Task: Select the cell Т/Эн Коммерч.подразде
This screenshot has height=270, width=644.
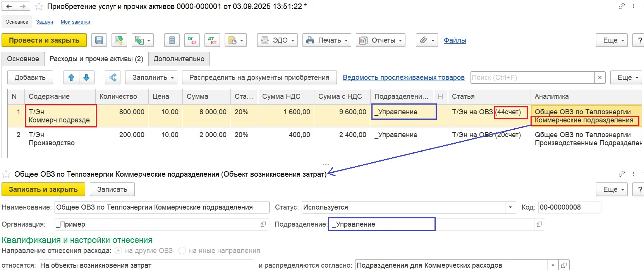Action: [60, 116]
